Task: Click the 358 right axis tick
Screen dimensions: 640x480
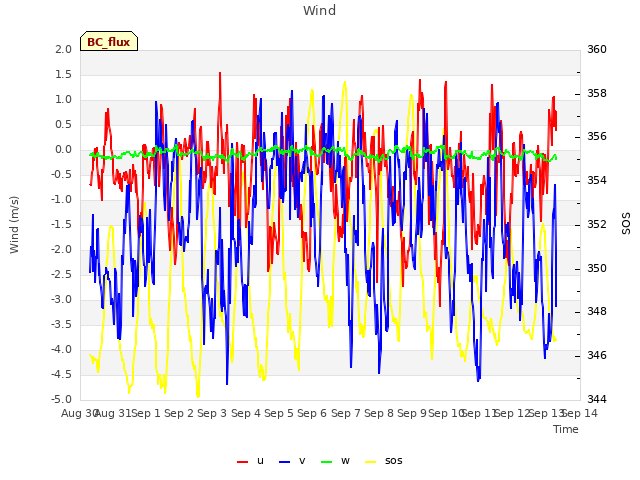Action: (597, 93)
